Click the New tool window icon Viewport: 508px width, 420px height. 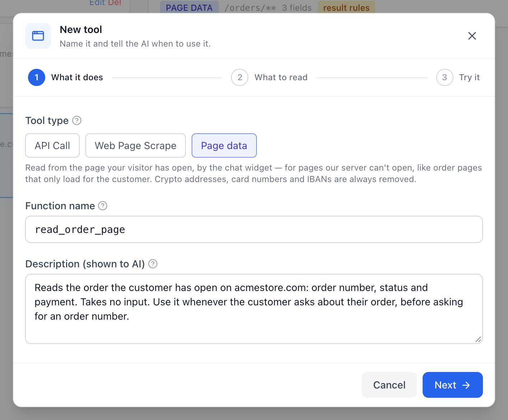(x=38, y=36)
